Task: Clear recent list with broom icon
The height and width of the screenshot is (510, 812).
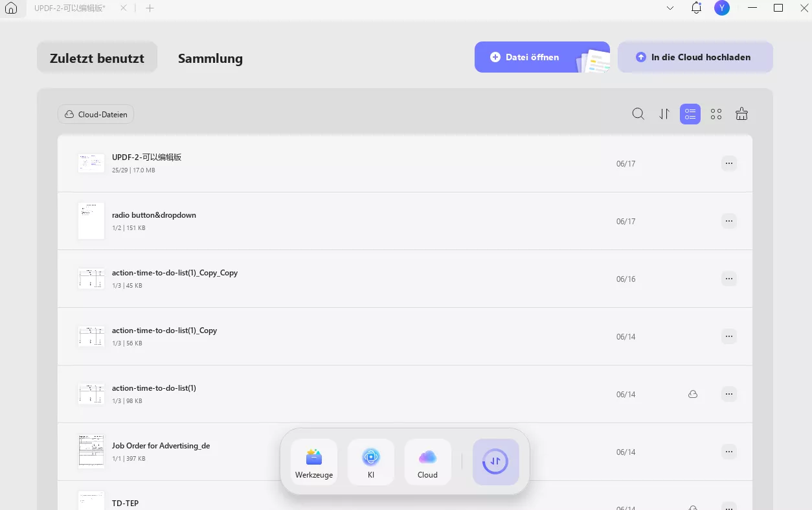Action: point(742,114)
